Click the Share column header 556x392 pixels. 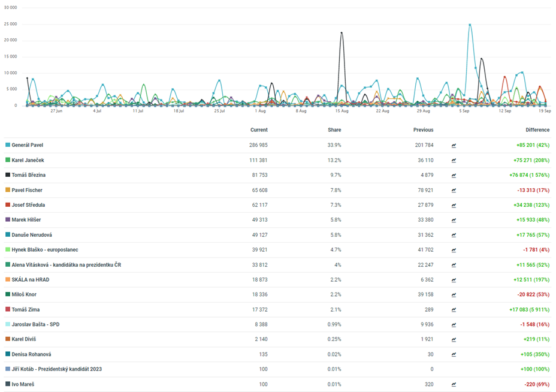[334, 129]
